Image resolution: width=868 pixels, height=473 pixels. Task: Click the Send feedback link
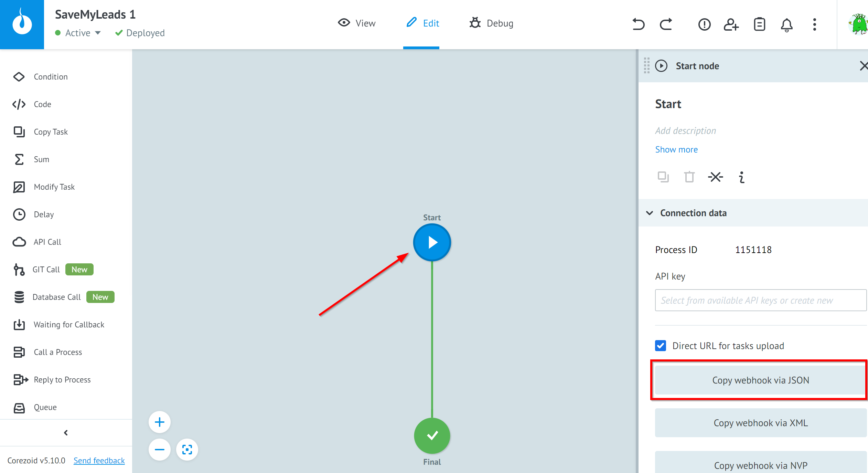tap(99, 460)
